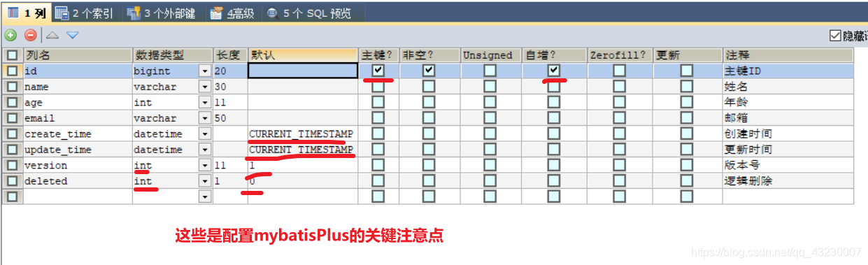Uncheck primary key for id row
The height and width of the screenshot is (265, 868).
point(378,71)
